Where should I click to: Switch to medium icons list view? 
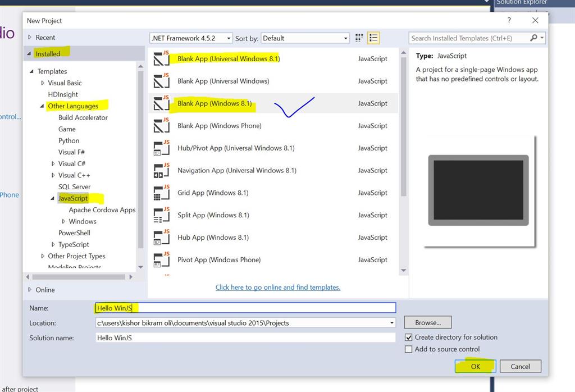pos(373,38)
